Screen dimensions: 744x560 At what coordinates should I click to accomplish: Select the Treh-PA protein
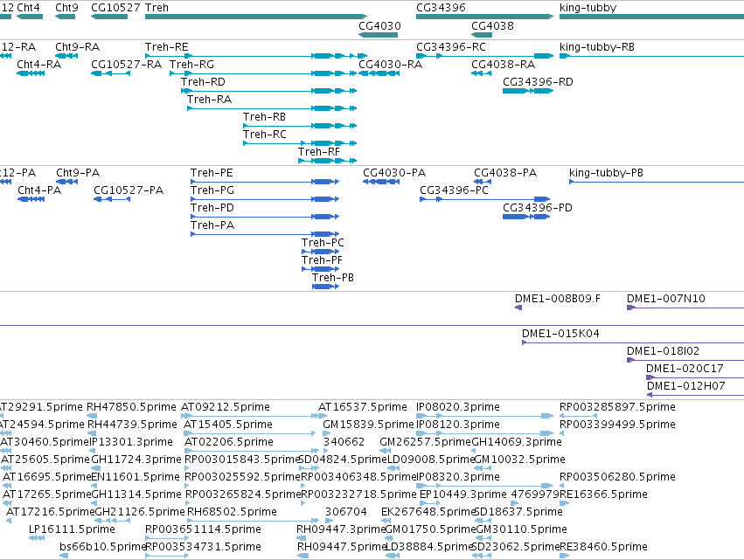(x=265, y=234)
